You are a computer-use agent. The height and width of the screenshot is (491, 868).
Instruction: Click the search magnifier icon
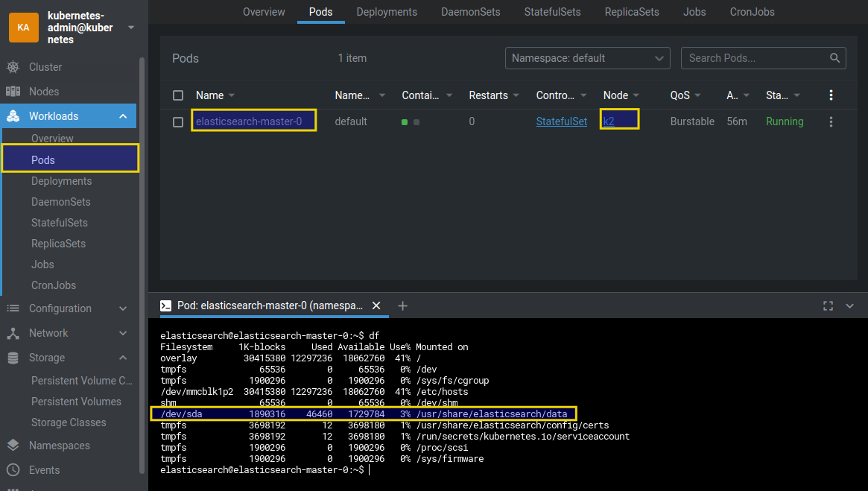coord(834,57)
